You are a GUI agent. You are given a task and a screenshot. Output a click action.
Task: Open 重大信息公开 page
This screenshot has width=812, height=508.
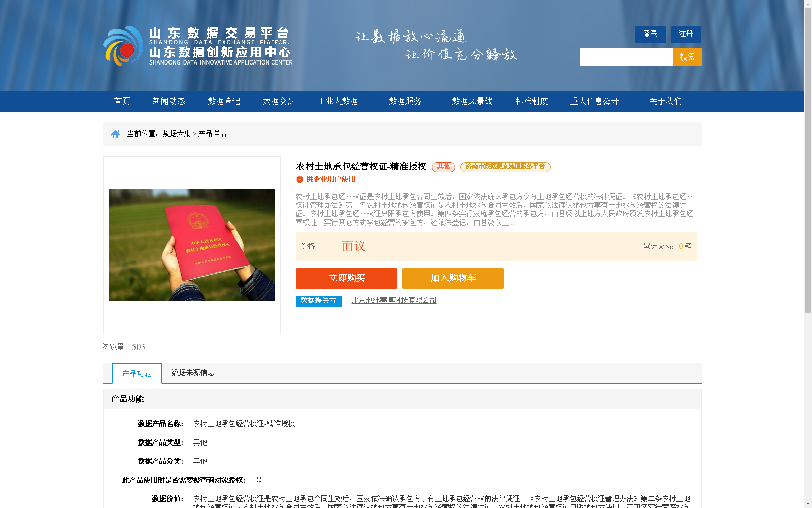pos(594,101)
